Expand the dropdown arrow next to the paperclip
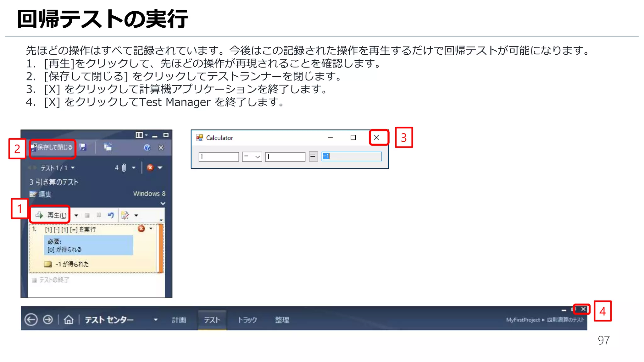Image resolution: width=644 pixels, height=362 pixels. (x=134, y=168)
